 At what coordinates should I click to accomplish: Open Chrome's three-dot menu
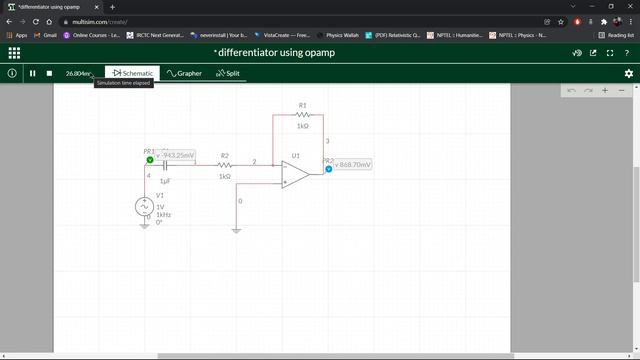(x=631, y=22)
